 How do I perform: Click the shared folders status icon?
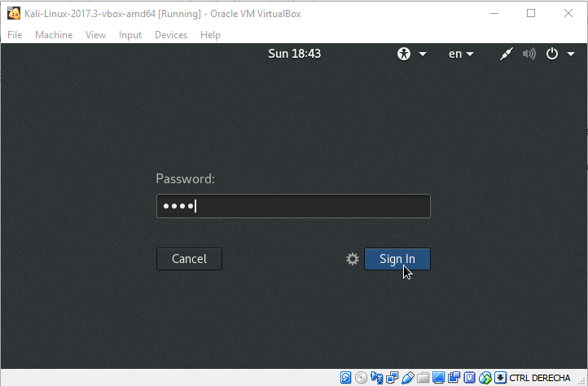[x=423, y=378]
